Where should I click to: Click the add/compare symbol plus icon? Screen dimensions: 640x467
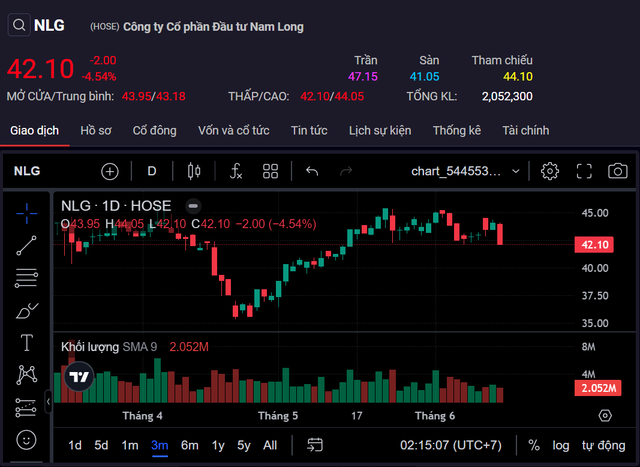tap(110, 171)
